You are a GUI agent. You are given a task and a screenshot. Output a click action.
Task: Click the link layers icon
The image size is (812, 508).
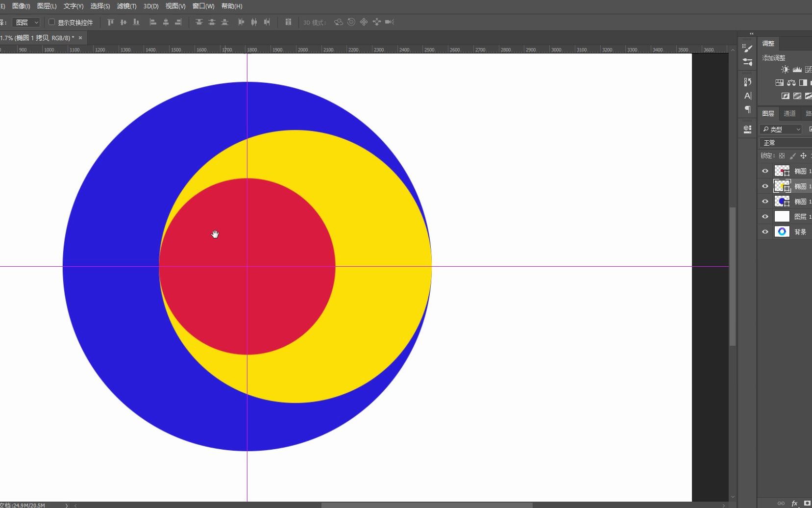coord(781,503)
